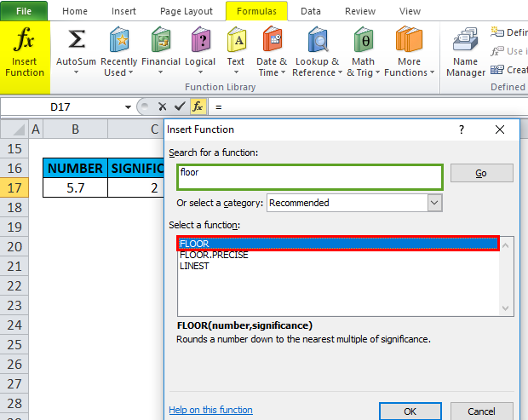Open the More Functions icon
The image size is (528, 420).
click(409, 39)
